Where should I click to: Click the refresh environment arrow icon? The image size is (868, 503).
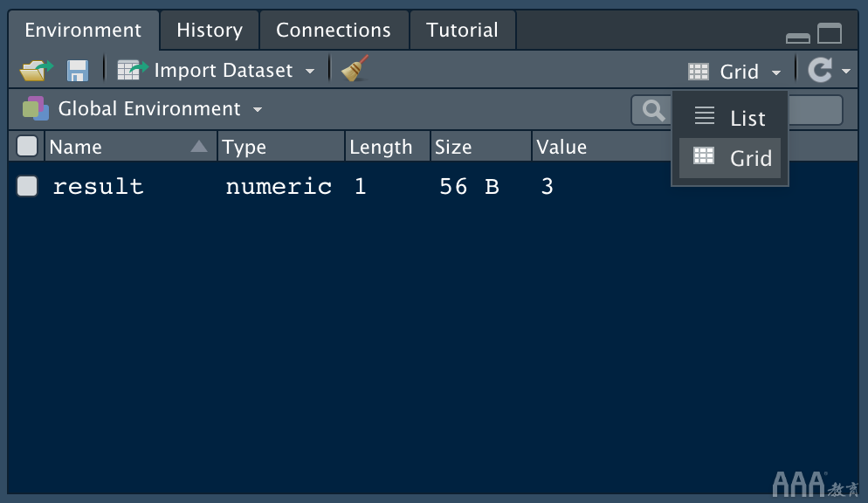pos(819,71)
